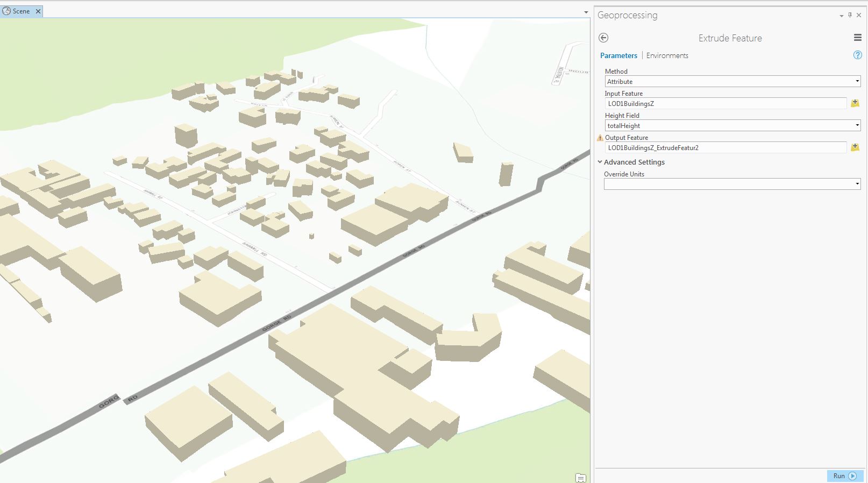Collapse the Advanced Settings section
Screen dimensions: 868x483
(600, 162)
